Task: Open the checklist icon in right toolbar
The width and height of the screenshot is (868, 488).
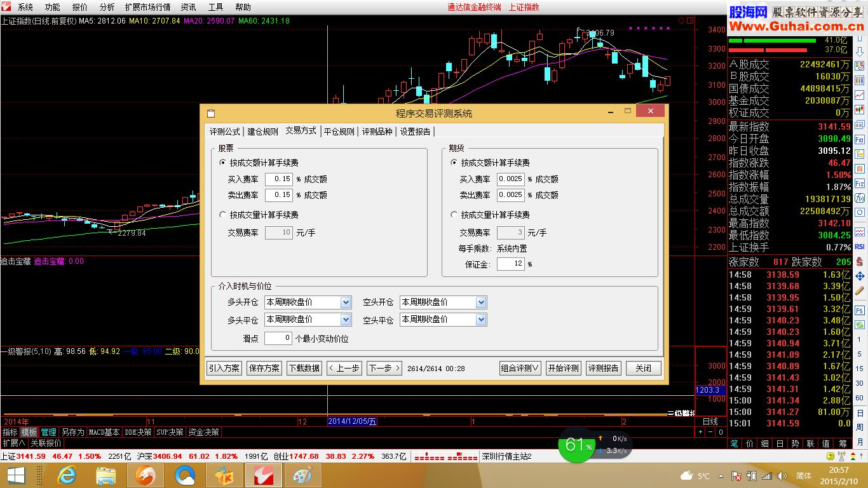Action: tap(860, 66)
